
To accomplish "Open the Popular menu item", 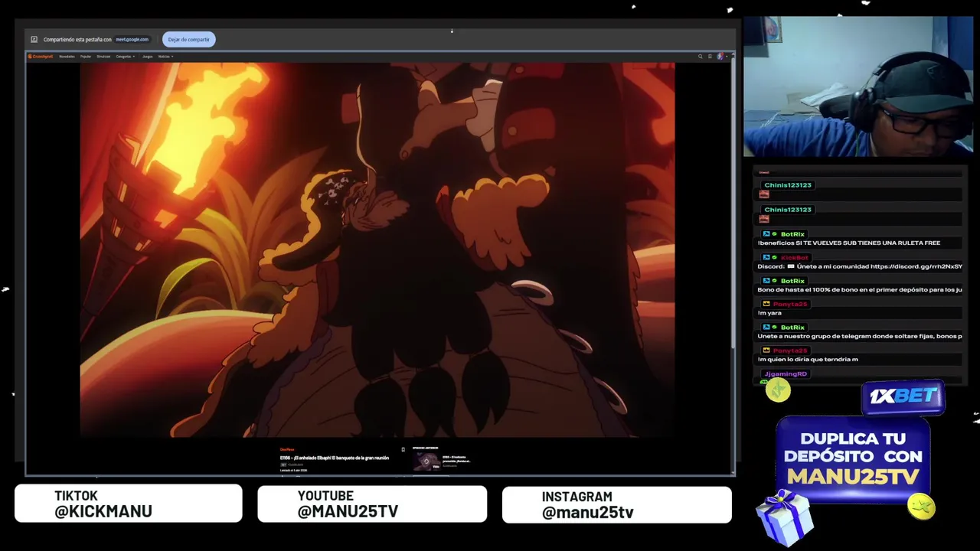I will tap(86, 56).
